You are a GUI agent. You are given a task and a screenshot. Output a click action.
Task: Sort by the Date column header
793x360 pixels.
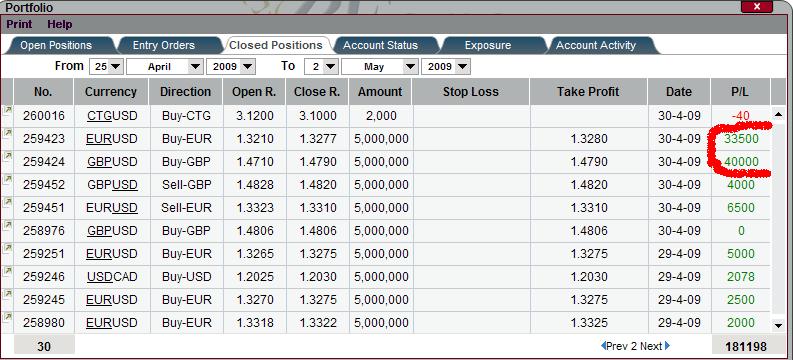pyautogui.click(x=679, y=92)
